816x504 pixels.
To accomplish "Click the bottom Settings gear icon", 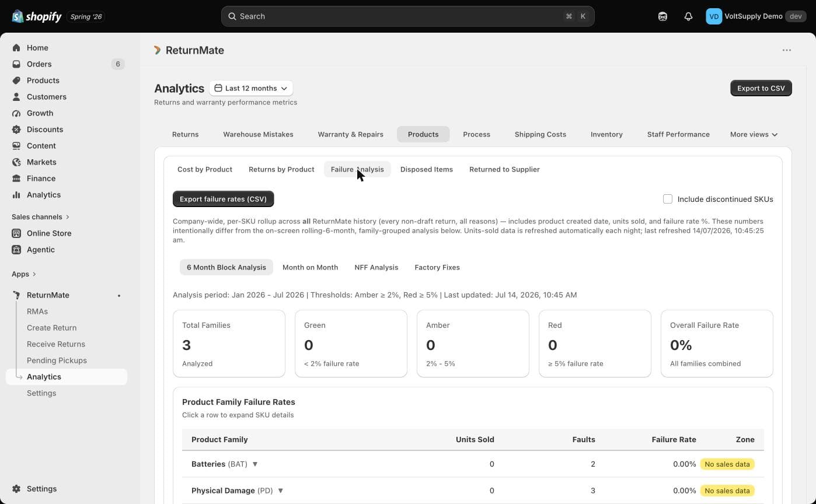I will click(16, 489).
